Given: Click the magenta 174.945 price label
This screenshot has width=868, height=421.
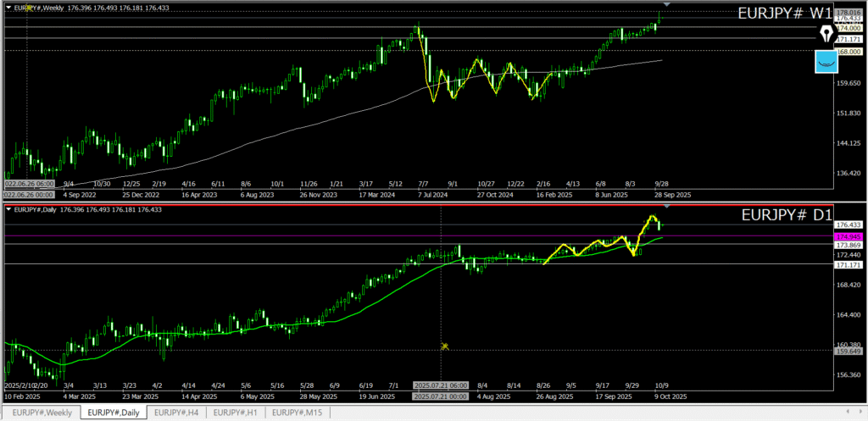Looking at the screenshot, I should (849, 235).
